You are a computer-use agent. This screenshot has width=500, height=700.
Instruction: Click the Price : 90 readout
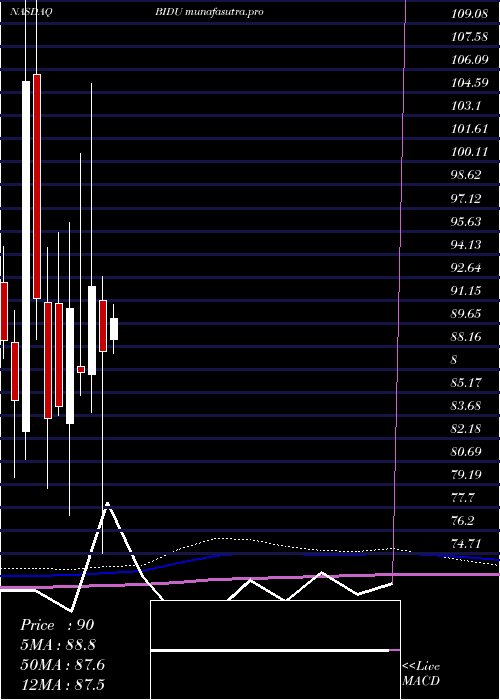57,625
